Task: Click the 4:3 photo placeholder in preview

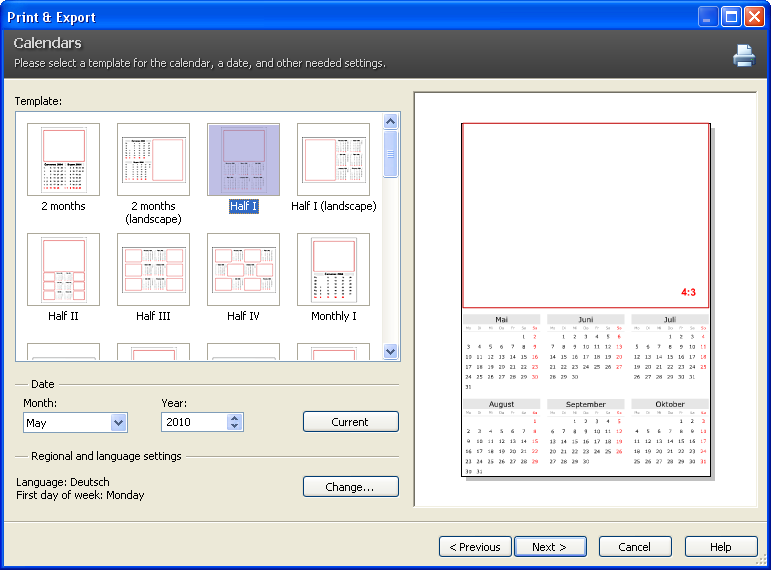Action: pos(586,216)
